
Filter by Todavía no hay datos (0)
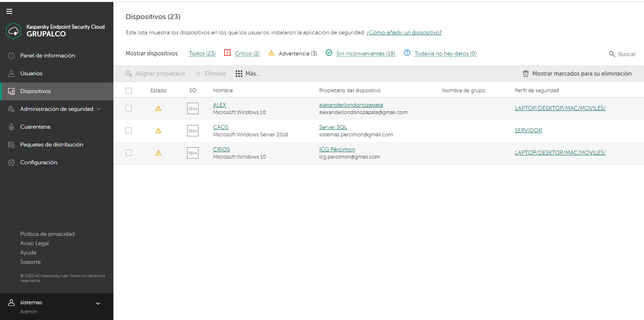click(445, 53)
